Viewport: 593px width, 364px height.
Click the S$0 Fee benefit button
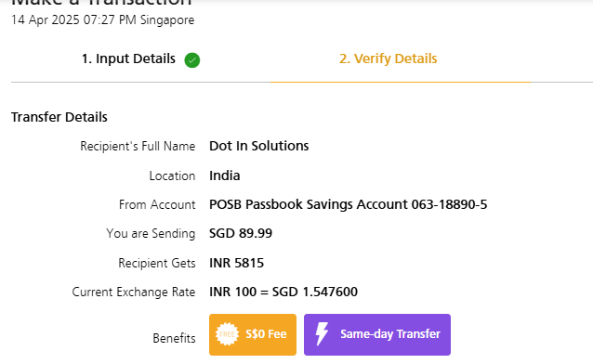pos(253,334)
